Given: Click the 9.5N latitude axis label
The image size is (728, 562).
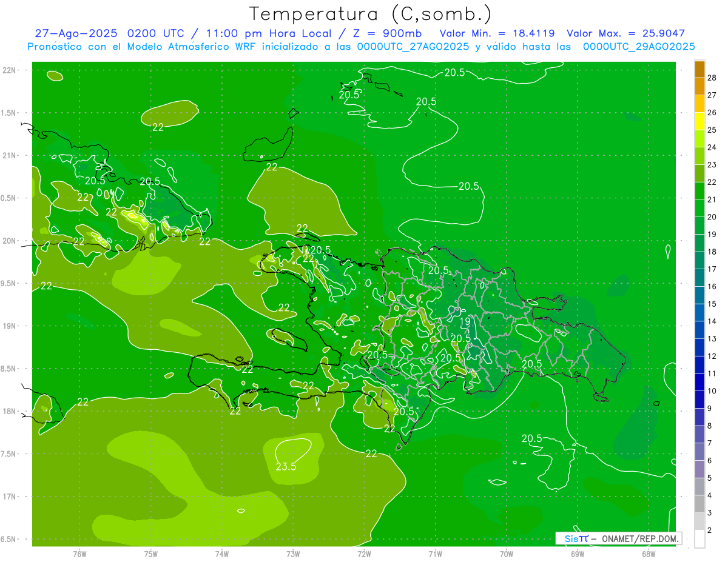Looking at the screenshot, I should 10,283.
